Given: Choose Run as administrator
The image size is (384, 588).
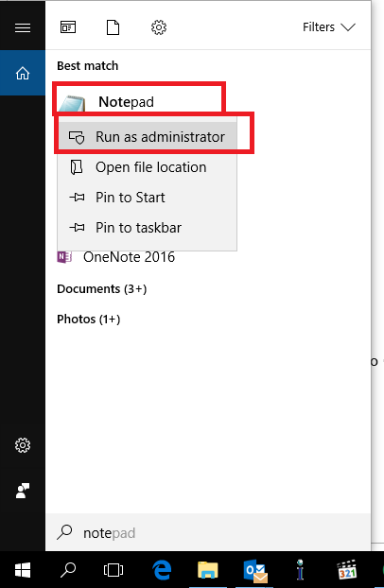Looking at the screenshot, I should coord(148,137).
